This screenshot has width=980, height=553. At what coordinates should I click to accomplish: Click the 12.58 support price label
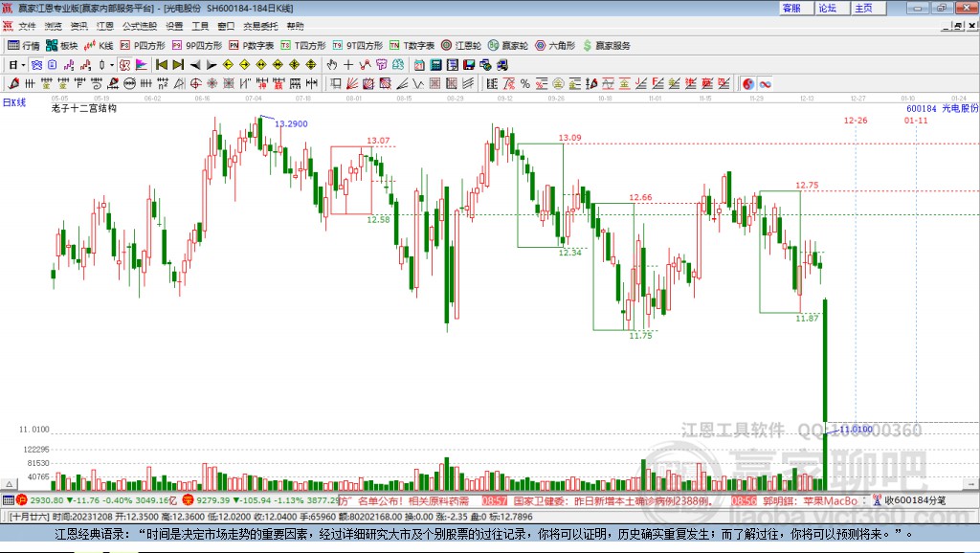378,219
